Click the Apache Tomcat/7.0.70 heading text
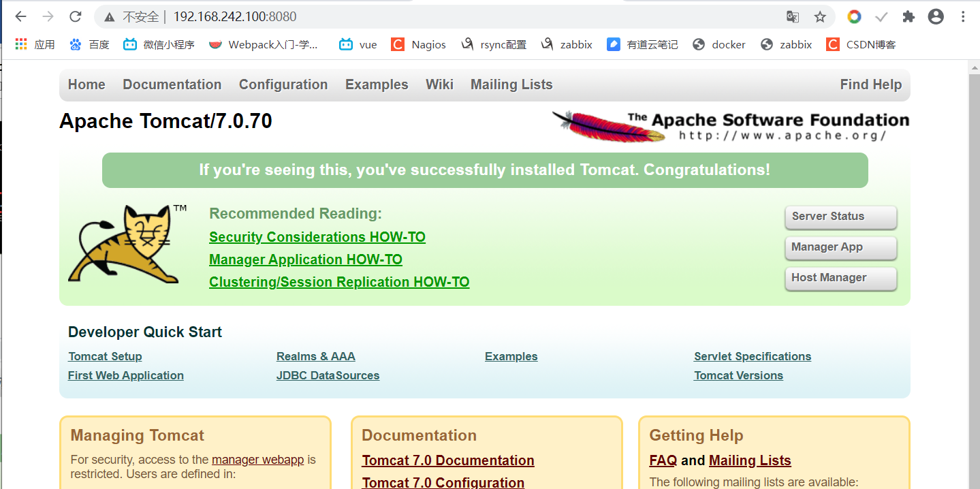The image size is (980, 489). pyautogui.click(x=165, y=121)
